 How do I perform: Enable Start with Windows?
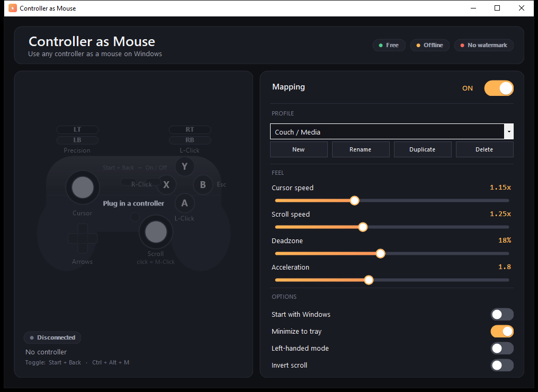click(502, 315)
